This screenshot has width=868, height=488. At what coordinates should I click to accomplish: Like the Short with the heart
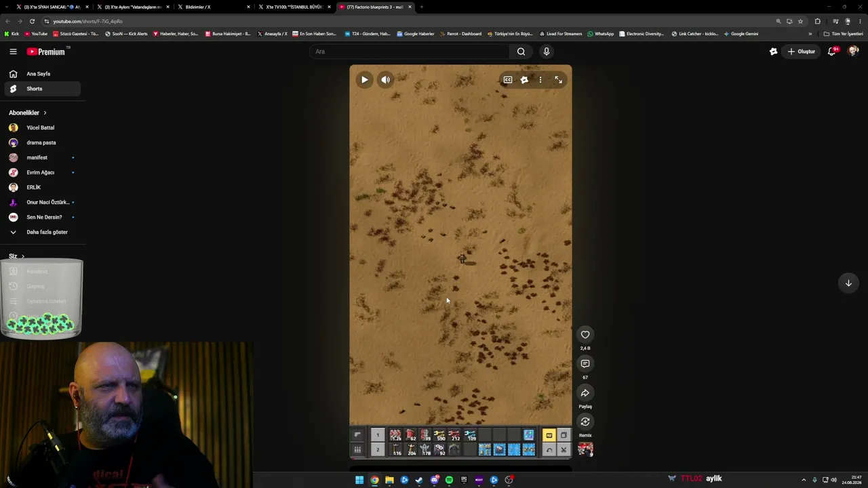tap(585, 334)
